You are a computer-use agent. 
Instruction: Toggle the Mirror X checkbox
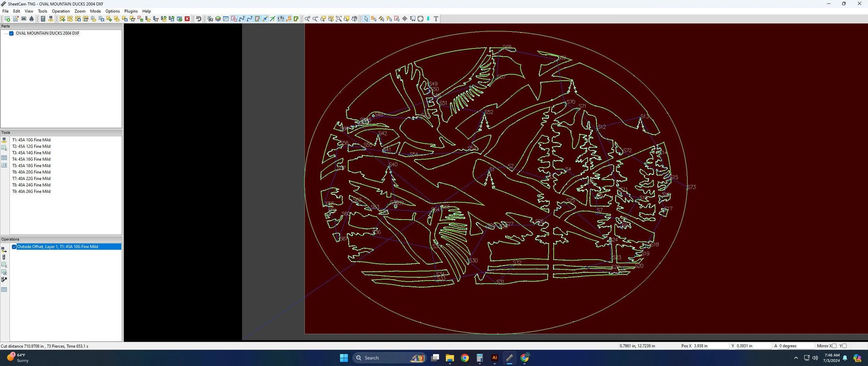click(x=834, y=346)
